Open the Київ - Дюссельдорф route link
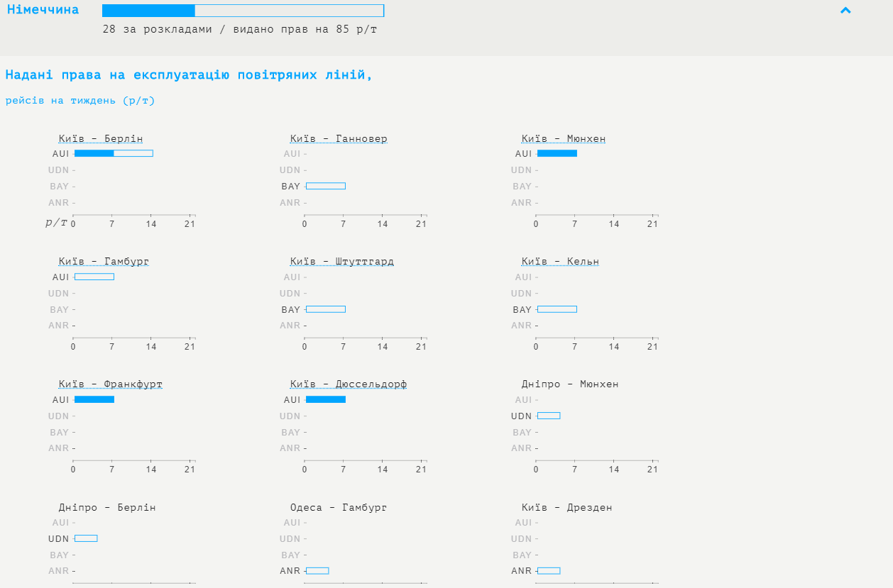 pos(349,384)
